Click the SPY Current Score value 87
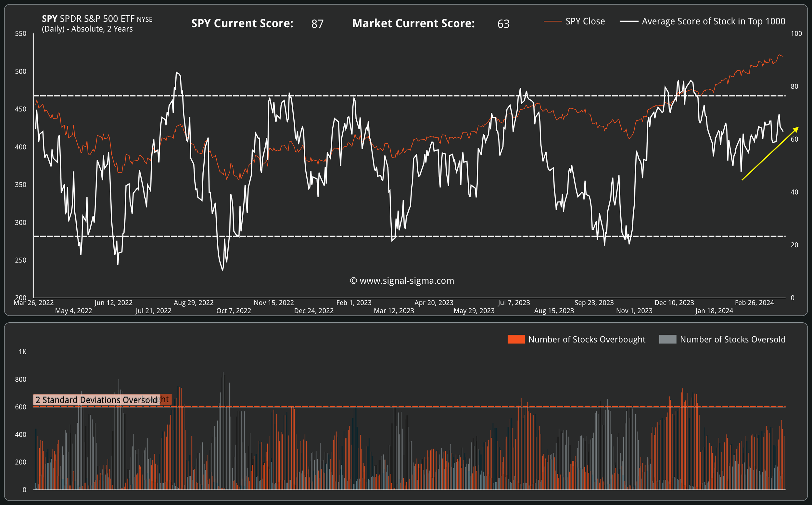This screenshot has width=812, height=505. coord(317,24)
